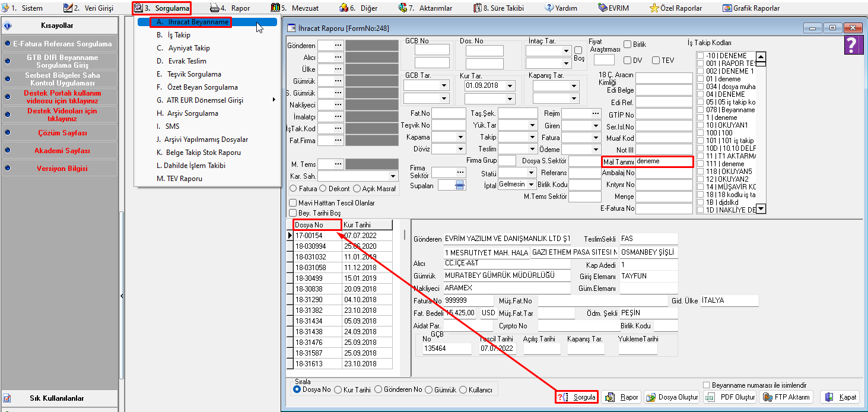The image size is (868, 412).
Task: Tick Mavi Hattan Tescil Olanlar checkbox
Action: click(x=292, y=203)
